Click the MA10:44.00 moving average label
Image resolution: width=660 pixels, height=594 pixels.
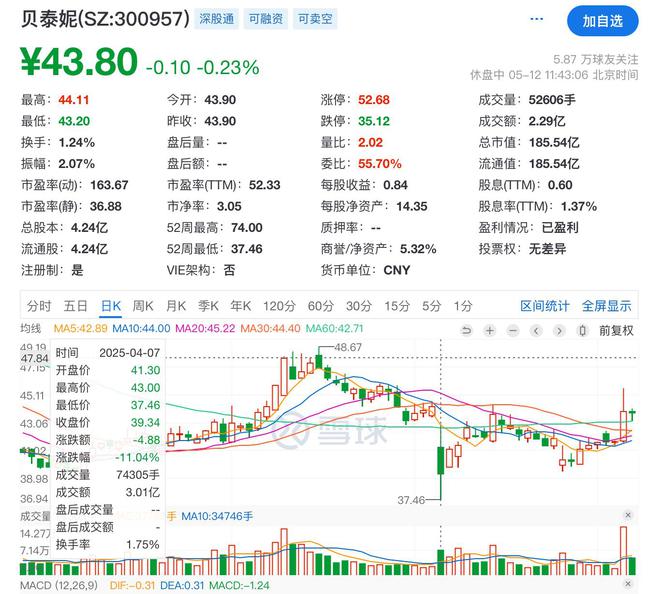[x=141, y=328]
